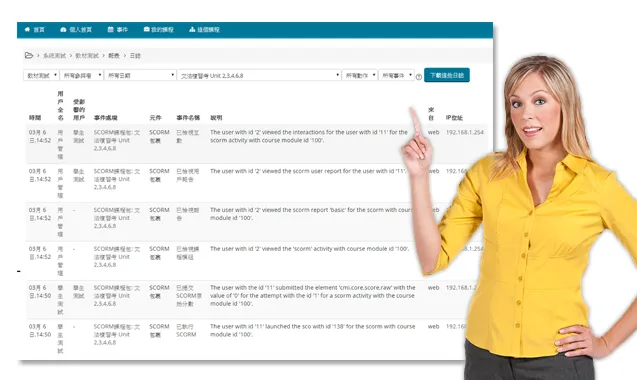
Task: Click description 'viewed the interactions for the user'
Action: tap(309, 136)
